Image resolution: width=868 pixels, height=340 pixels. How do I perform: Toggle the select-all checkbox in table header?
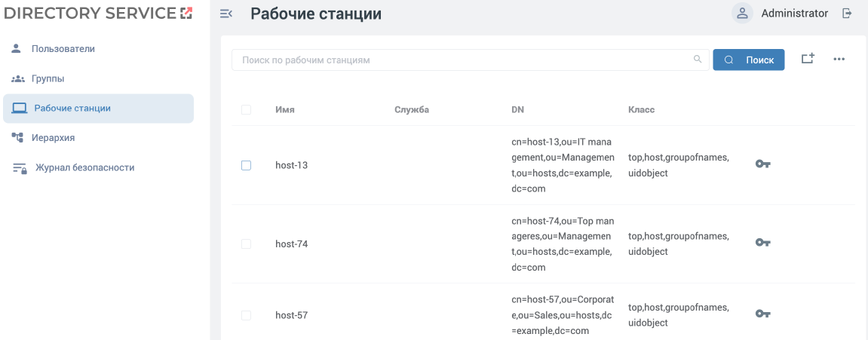[x=246, y=110]
